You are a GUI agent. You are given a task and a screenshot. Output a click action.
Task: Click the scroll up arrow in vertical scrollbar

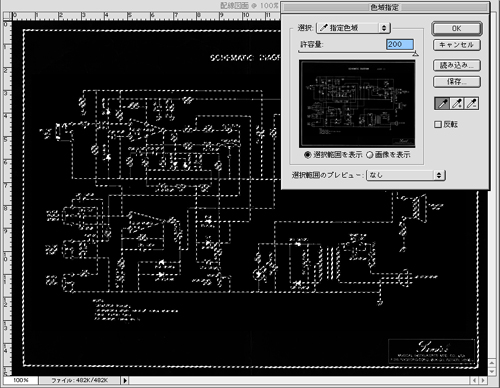(492, 363)
